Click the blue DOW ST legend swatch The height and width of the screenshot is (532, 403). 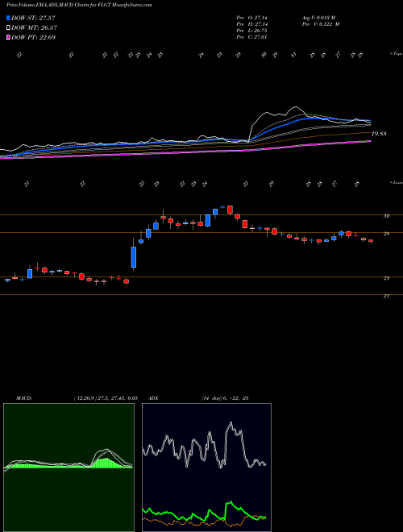pos(8,19)
